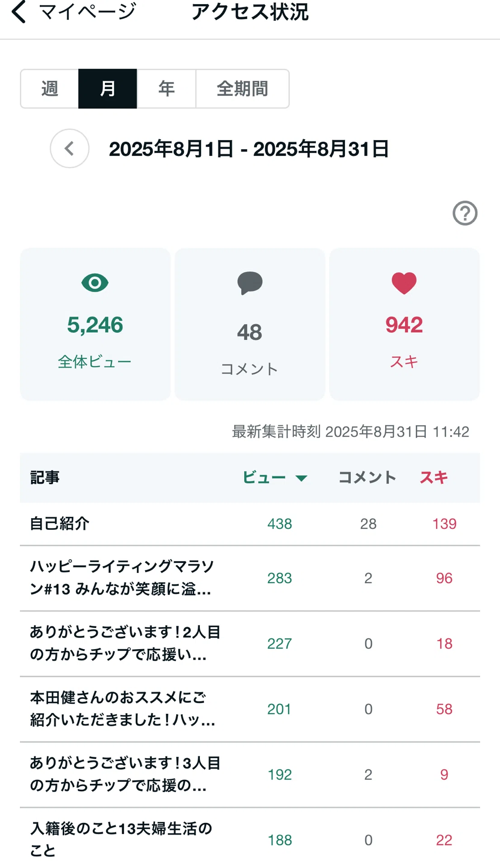Switch to the 全期間 tab
The height and width of the screenshot is (868, 500).
coord(242,89)
